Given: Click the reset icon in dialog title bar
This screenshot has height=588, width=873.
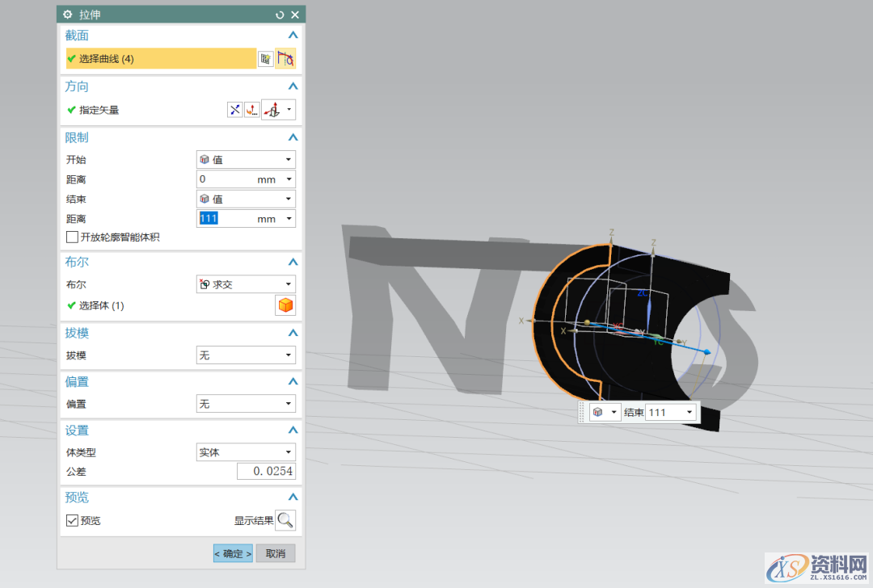Looking at the screenshot, I should pos(280,15).
